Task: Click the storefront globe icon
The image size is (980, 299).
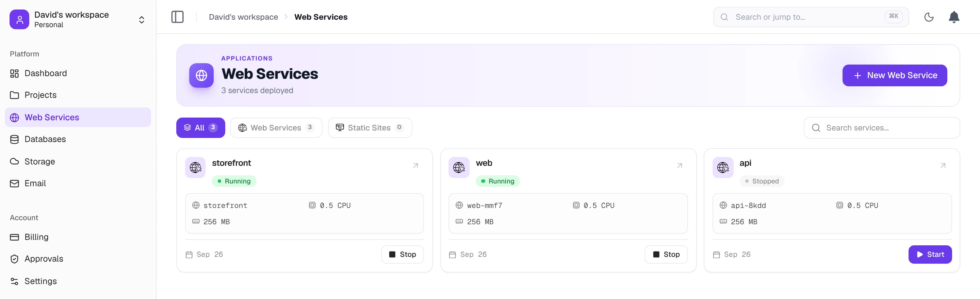Action: click(195, 168)
